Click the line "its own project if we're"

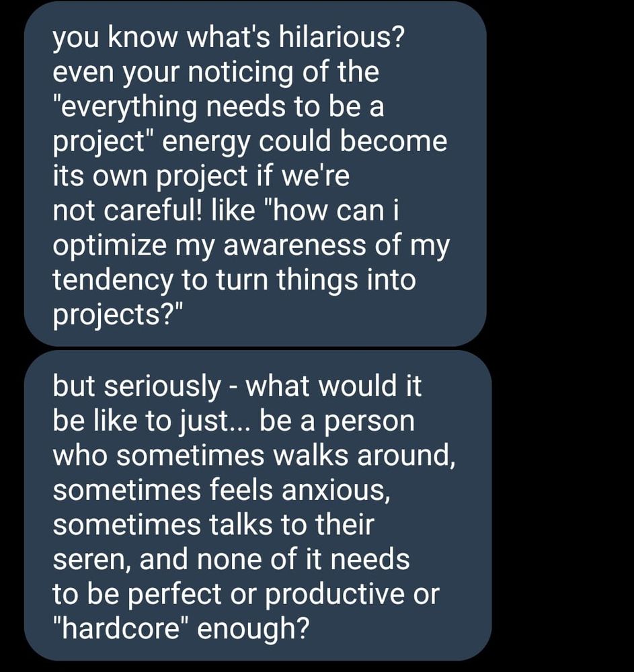(x=202, y=177)
